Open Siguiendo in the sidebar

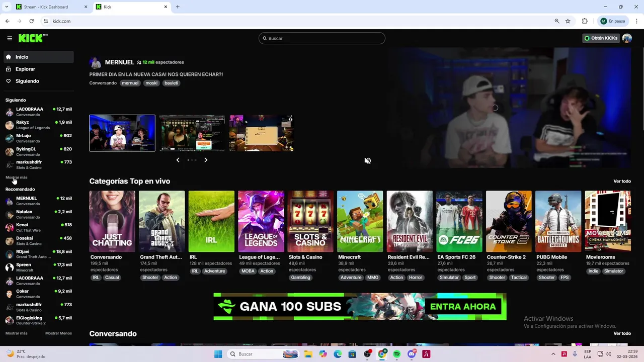tap(39, 81)
